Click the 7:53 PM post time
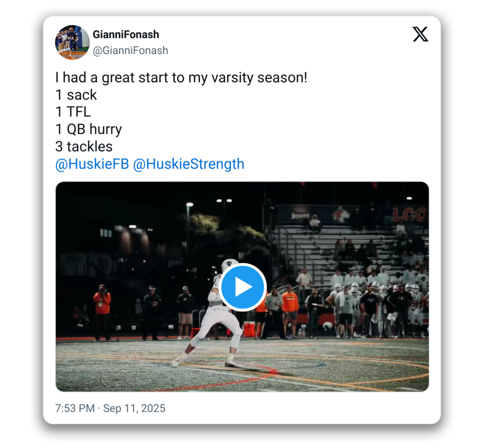Viewport: 484px width, 448px height. point(75,408)
